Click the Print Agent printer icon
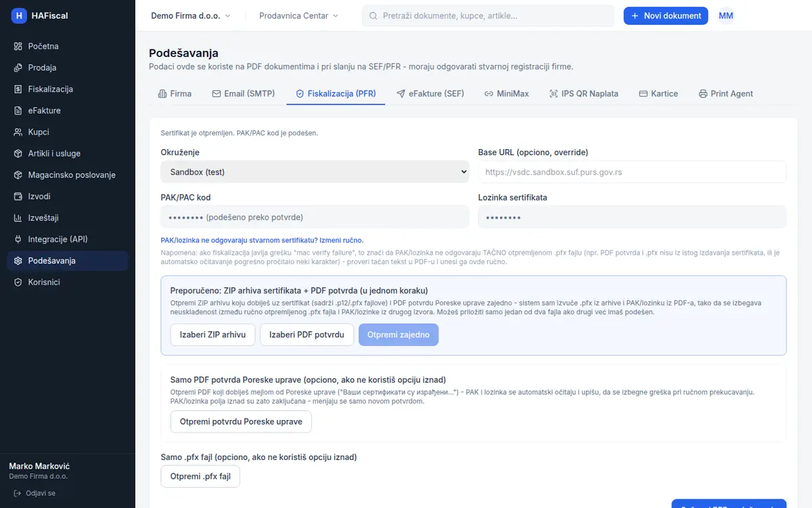Viewport: 812px width, 508px height. pos(703,93)
